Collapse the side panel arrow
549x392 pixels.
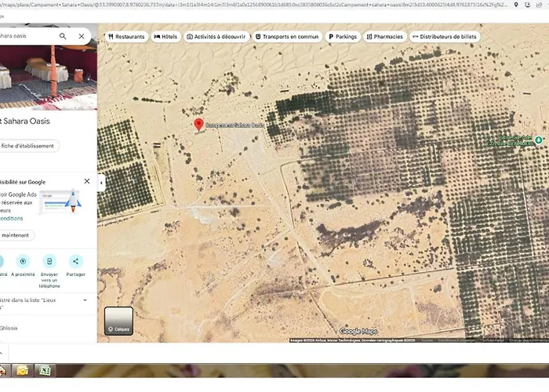(101, 183)
